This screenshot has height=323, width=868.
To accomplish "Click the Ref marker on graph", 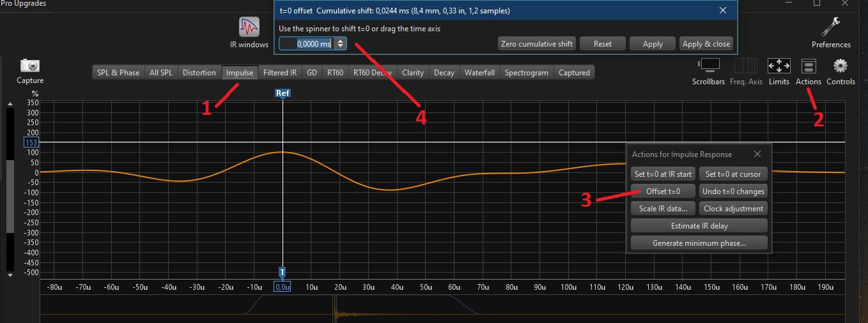I will (283, 93).
